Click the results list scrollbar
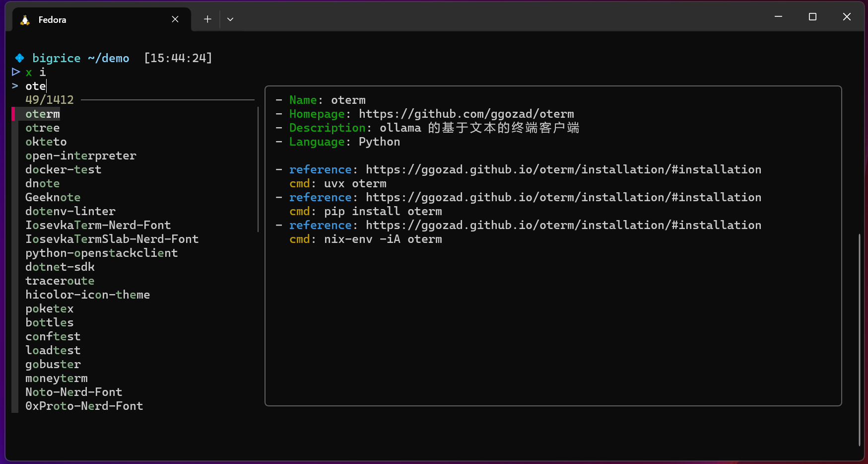Screen dimensions: 868x464 (x=258, y=169)
